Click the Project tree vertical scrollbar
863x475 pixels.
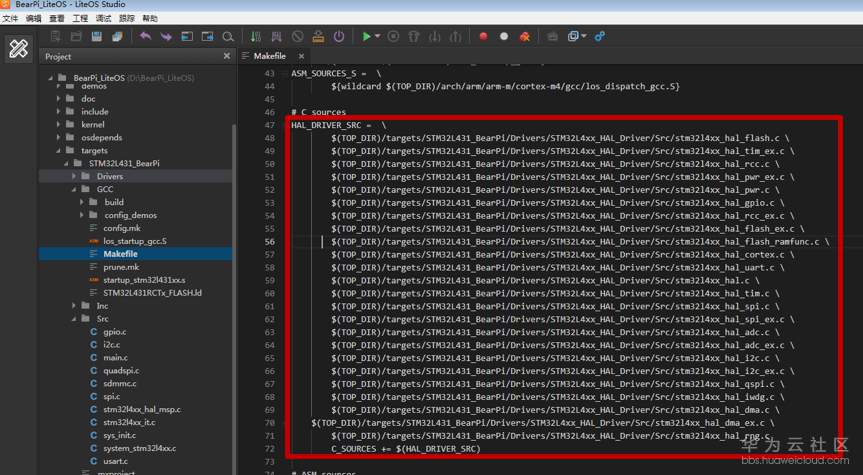pos(234,297)
